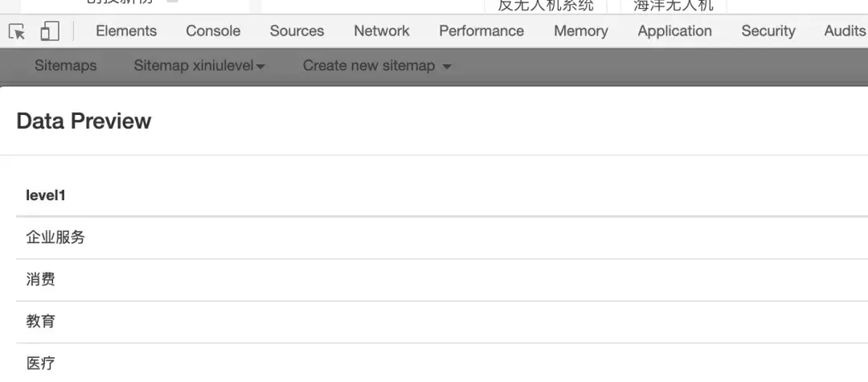Viewport: 868px width, 382px height.
Task: Open the Application tab
Action: [x=675, y=31]
